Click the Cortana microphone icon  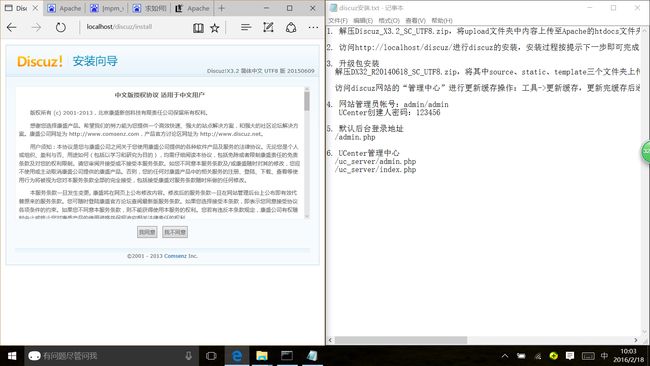click(189, 356)
